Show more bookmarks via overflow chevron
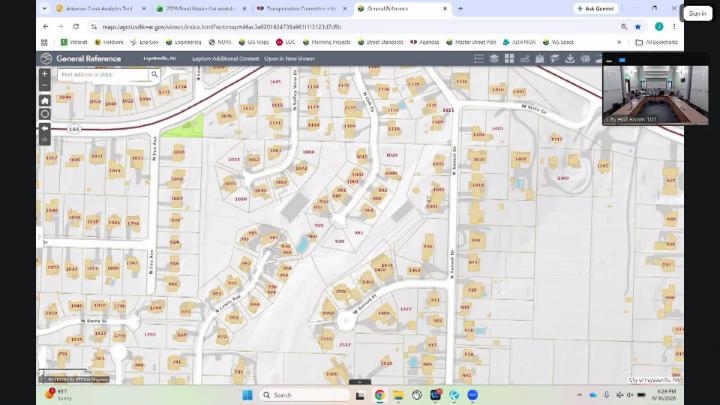 click(619, 42)
